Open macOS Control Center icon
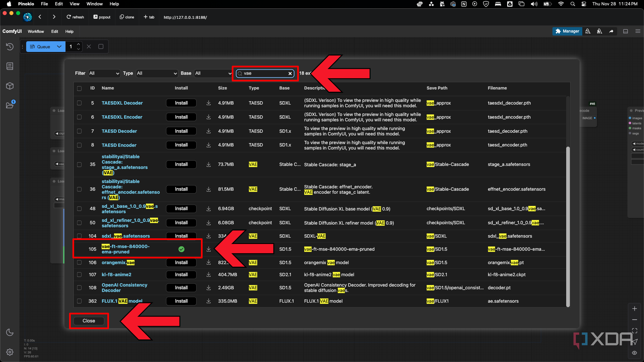This screenshot has height=362, width=644. (x=584, y=4)
